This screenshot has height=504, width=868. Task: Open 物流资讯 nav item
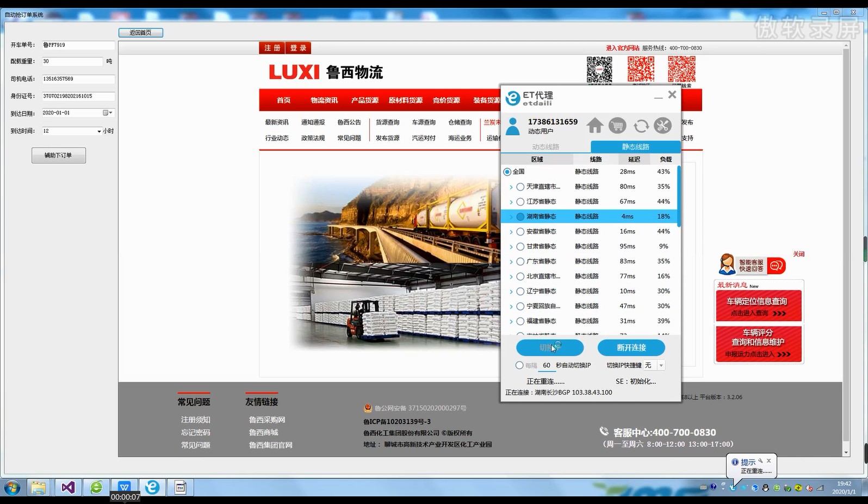324,100
